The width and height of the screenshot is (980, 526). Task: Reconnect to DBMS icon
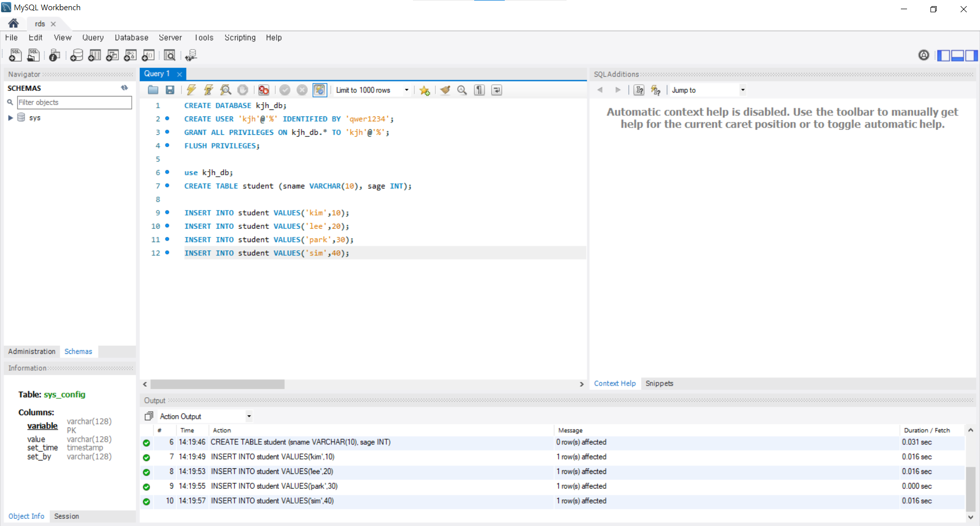coord(191,55)
